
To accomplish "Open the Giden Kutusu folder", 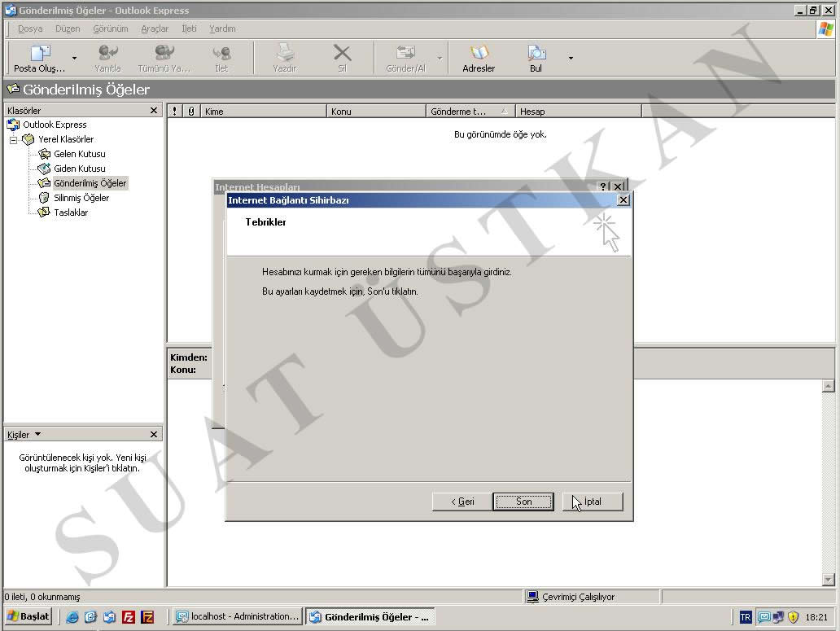I will pyautogui.click(x=79, y=169).
